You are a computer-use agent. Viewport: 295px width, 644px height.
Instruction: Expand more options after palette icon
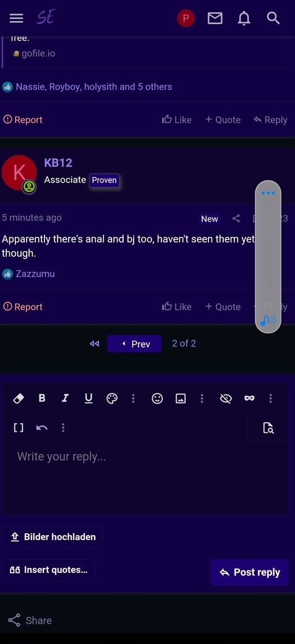[133, 398]
